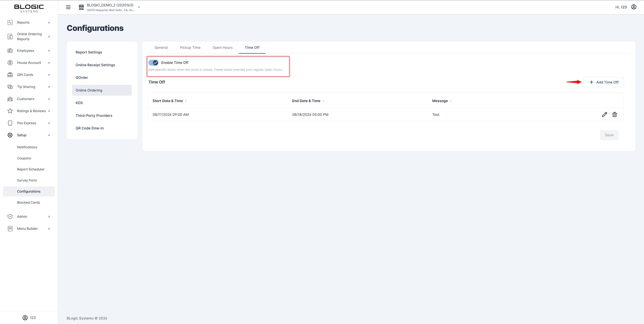Open Report Scheduler under Setup

(31, 169)
